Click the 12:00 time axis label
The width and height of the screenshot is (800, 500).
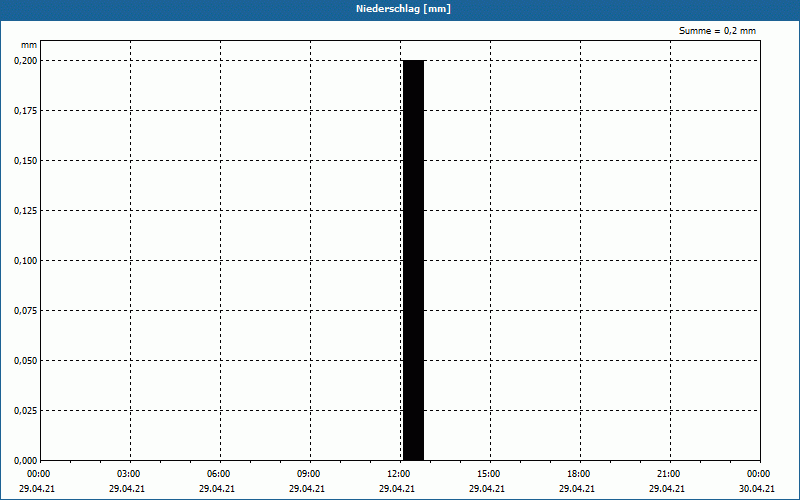click(398, 474)
